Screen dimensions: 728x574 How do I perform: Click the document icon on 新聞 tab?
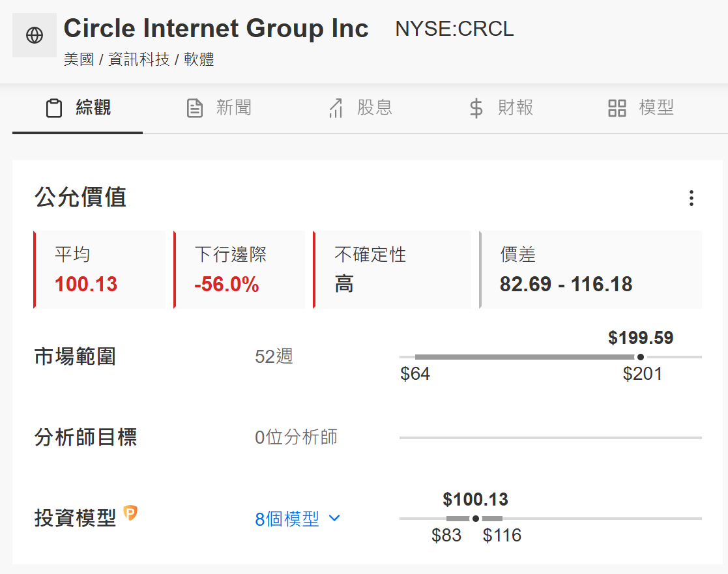pos(194,108)
